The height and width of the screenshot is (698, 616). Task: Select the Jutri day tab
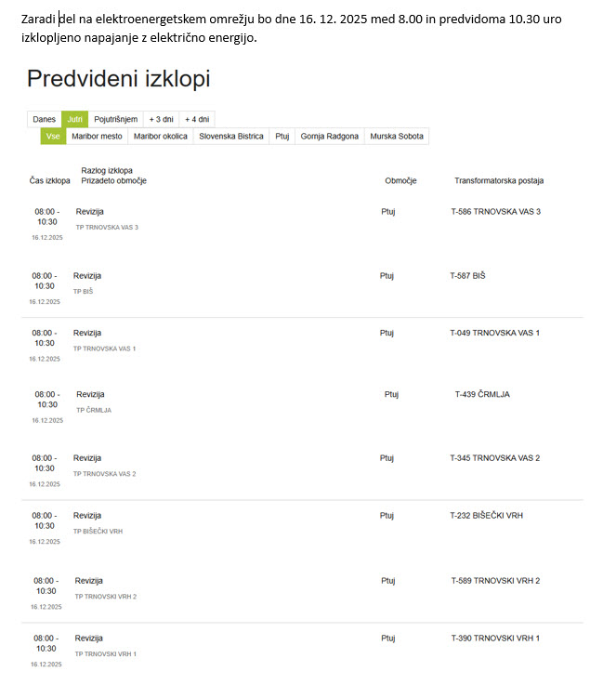pos(74,120)
